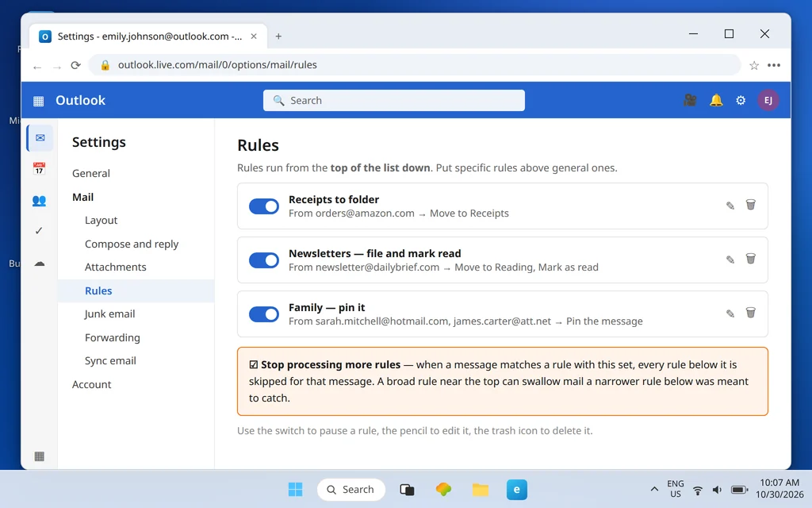Bookmark this page with the star icon

[754, 65]
